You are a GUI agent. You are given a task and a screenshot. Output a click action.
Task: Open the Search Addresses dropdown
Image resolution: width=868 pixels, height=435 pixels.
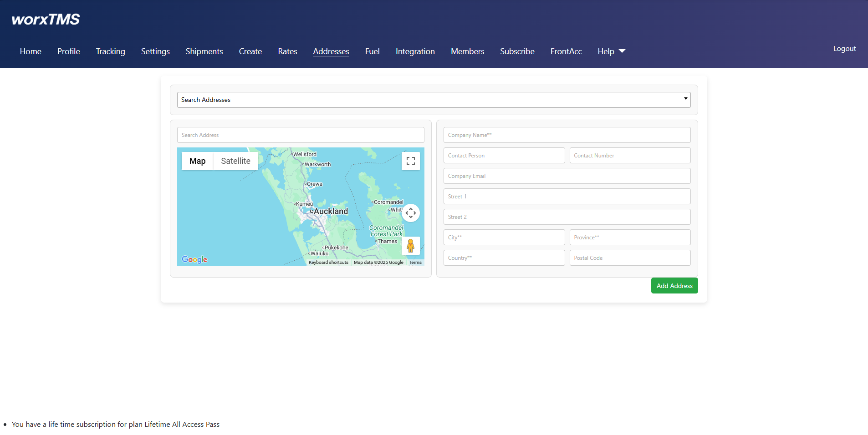[434, 100]
